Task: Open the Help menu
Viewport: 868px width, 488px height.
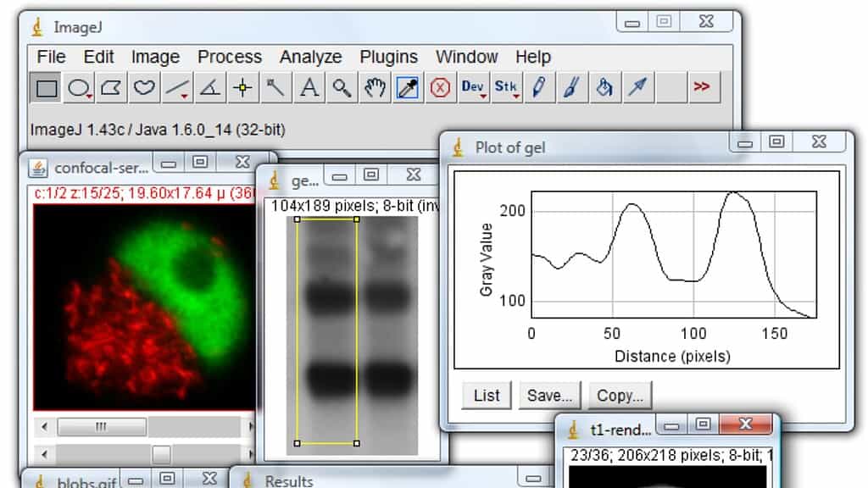Action: coord(533,57)
